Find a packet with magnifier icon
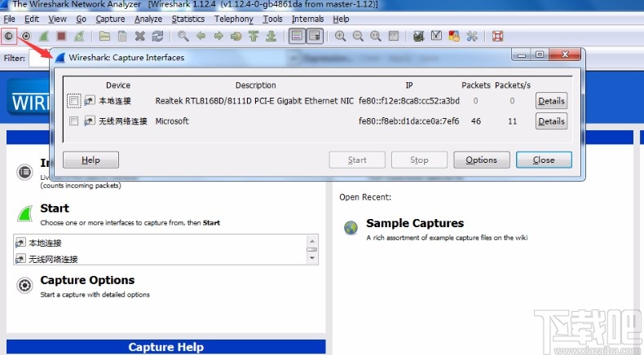Image resolution: width=644 pixels, height=355 pixels. click(183, 36)
